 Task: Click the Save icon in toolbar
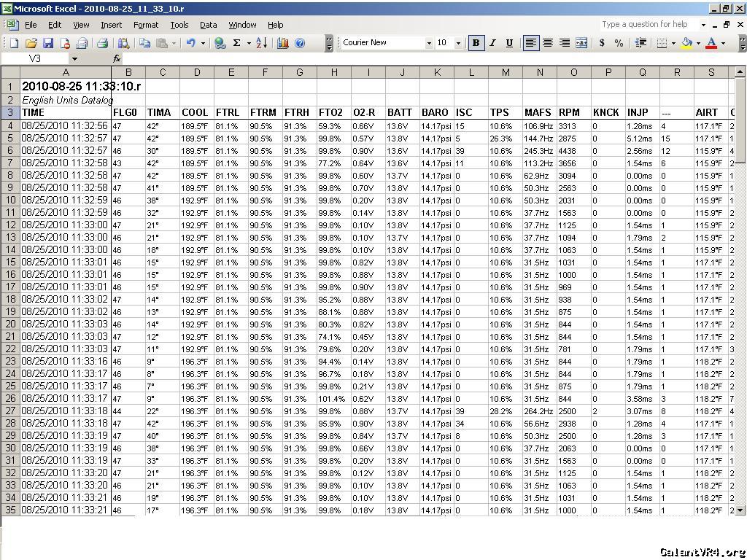pos(48,43)
